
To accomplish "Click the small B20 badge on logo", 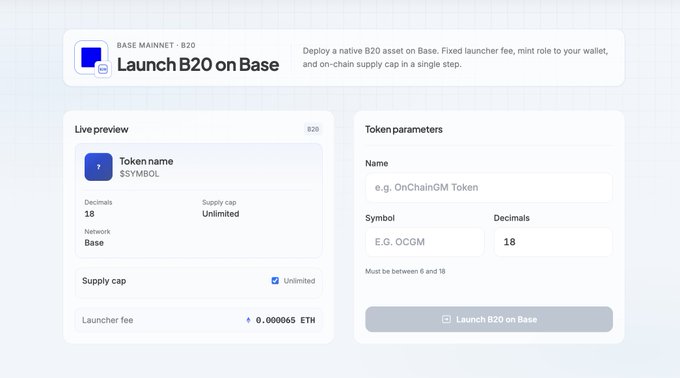I will pyautogui.click(x=103, y=69).
